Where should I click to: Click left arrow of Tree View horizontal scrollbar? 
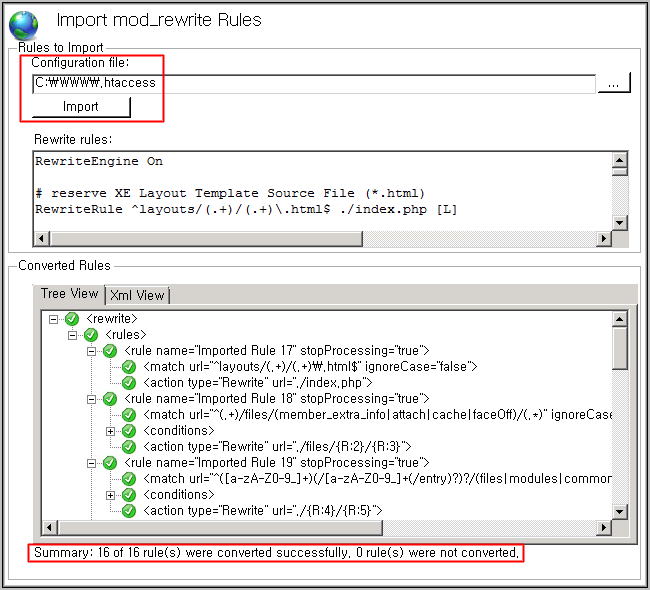point(50,528)
